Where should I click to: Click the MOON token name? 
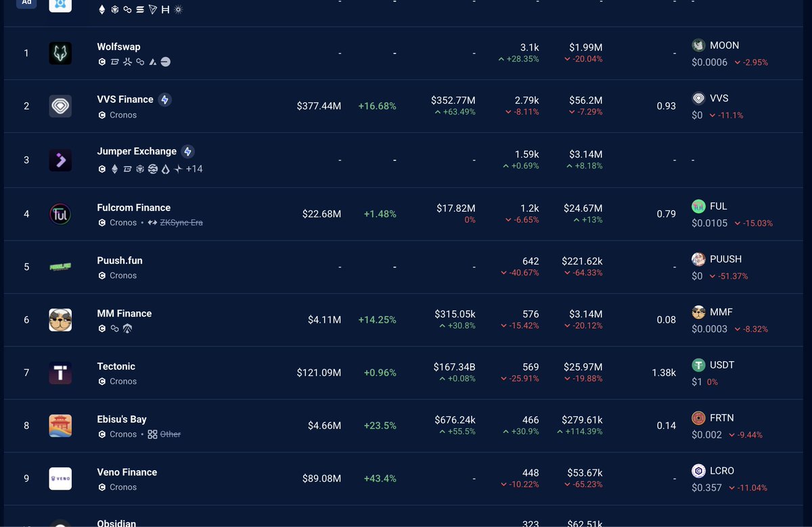724,45
